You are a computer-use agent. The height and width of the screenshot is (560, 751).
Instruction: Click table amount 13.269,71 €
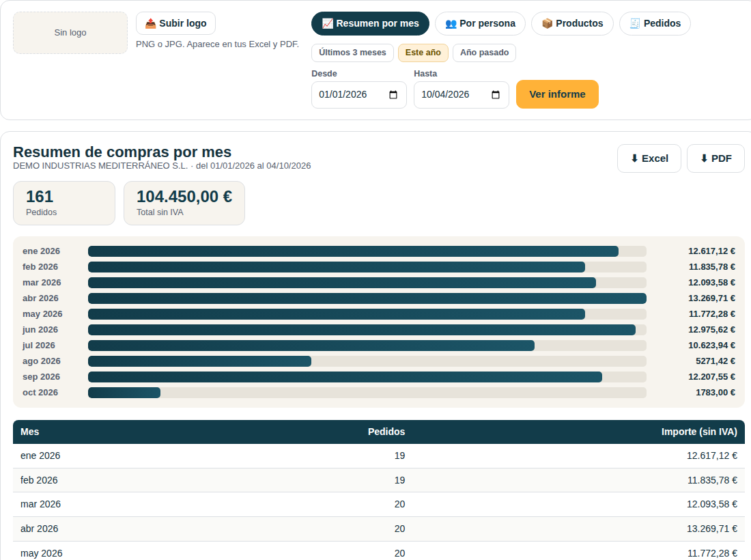[711, 529]
